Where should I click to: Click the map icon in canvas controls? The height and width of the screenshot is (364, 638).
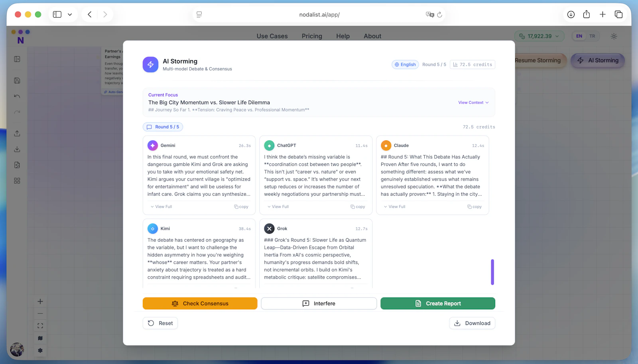tap(40, 338)
